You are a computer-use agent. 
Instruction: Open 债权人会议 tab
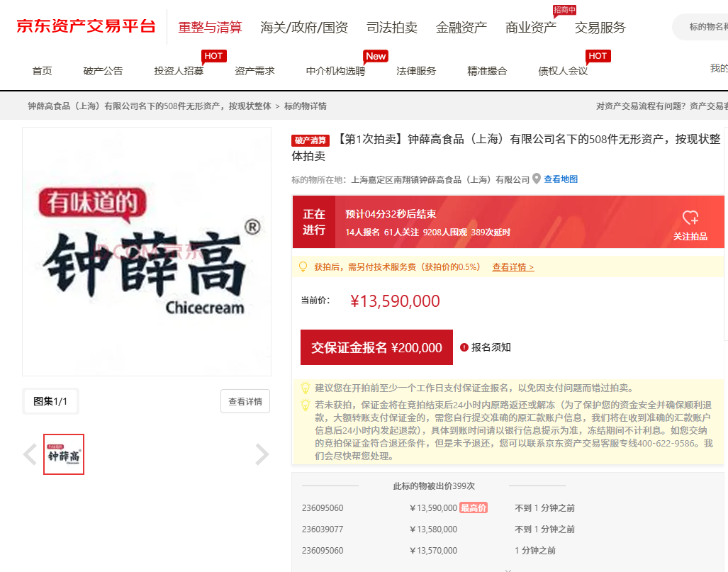pyautogui.click(x=563, y=71)
